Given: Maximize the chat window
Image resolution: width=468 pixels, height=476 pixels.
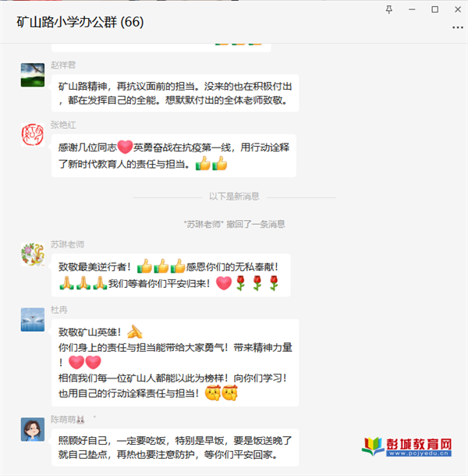Looking at the screenshot, I should [435, 9].
